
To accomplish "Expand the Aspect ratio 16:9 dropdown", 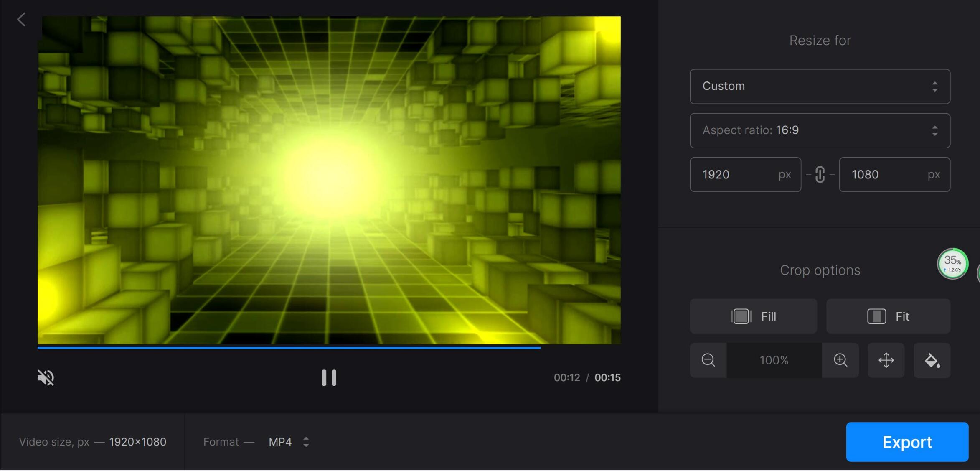I will (x=820, y=130).
